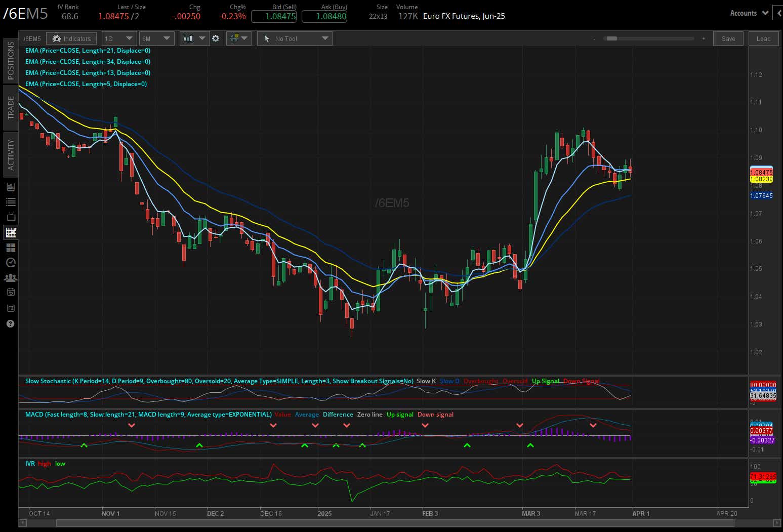The width and height of the screenshot is (783, 532).
Task: Click the Load button
Action: [763, 38]
